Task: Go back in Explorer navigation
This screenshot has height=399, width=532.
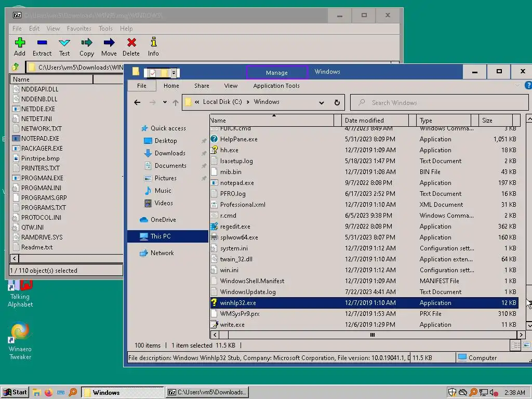Action: coord(137,102)
